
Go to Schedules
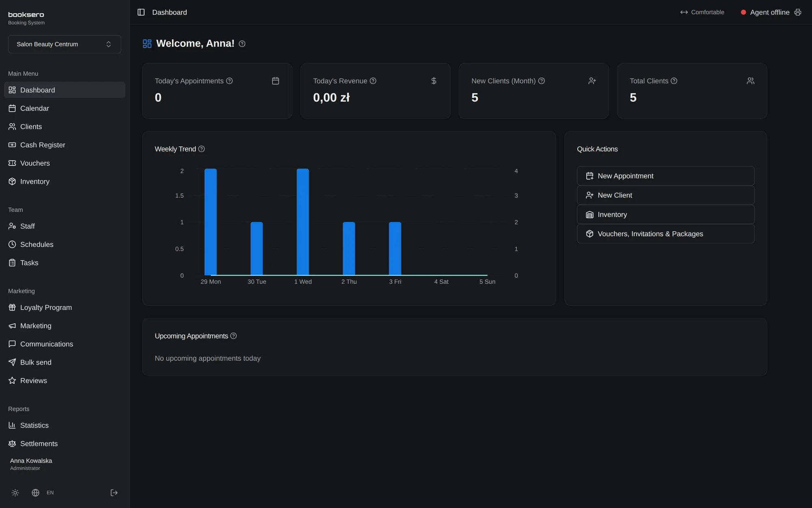click(x=65, y=244)
